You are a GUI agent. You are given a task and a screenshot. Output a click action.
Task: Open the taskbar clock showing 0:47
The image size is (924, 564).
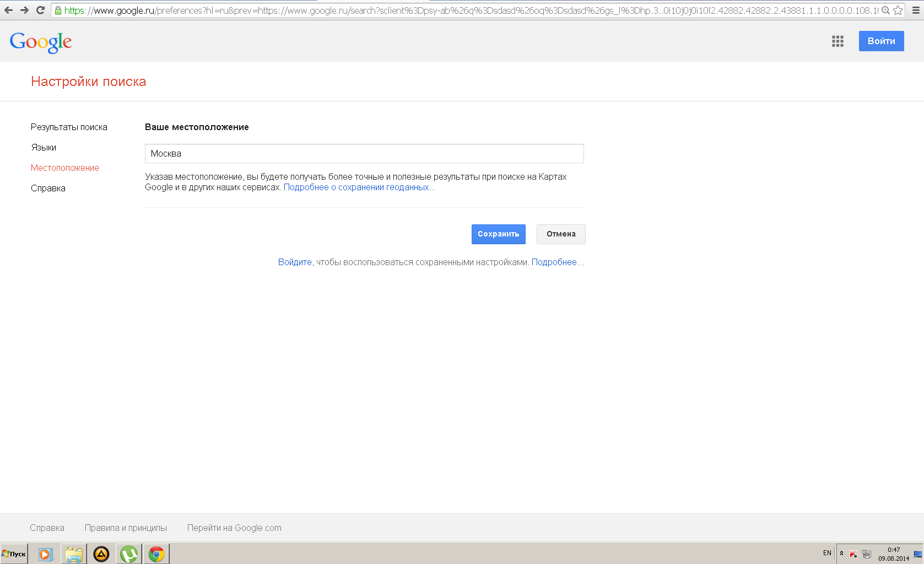[894, 554]
